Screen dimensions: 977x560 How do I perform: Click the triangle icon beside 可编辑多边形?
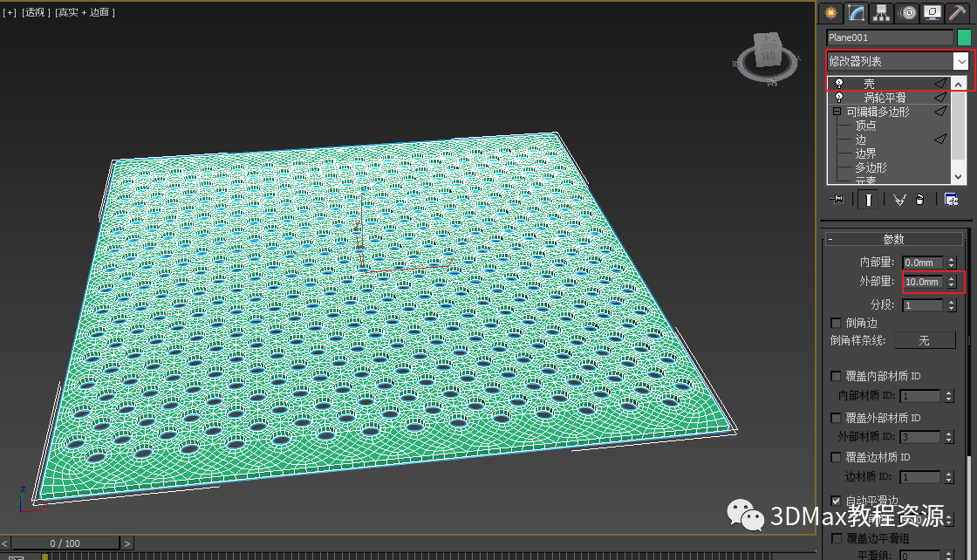pyautogui.click(x=940, y=112)
